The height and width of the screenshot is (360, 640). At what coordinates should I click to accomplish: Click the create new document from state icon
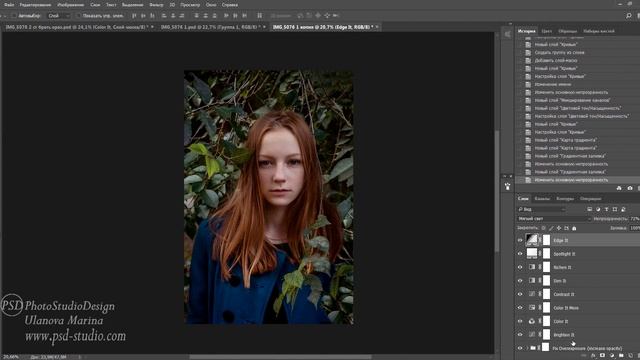click(x=619, y=188)
